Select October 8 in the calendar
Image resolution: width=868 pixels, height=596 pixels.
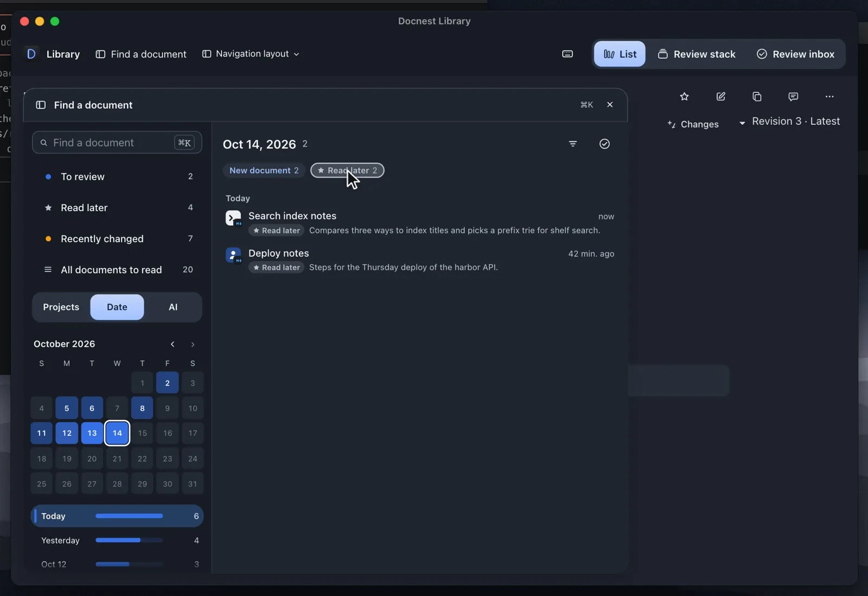tap(142, 408)
